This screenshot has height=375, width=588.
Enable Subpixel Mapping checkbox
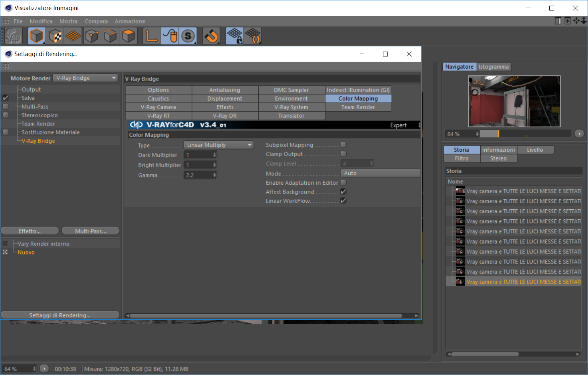tap(343, 145)
